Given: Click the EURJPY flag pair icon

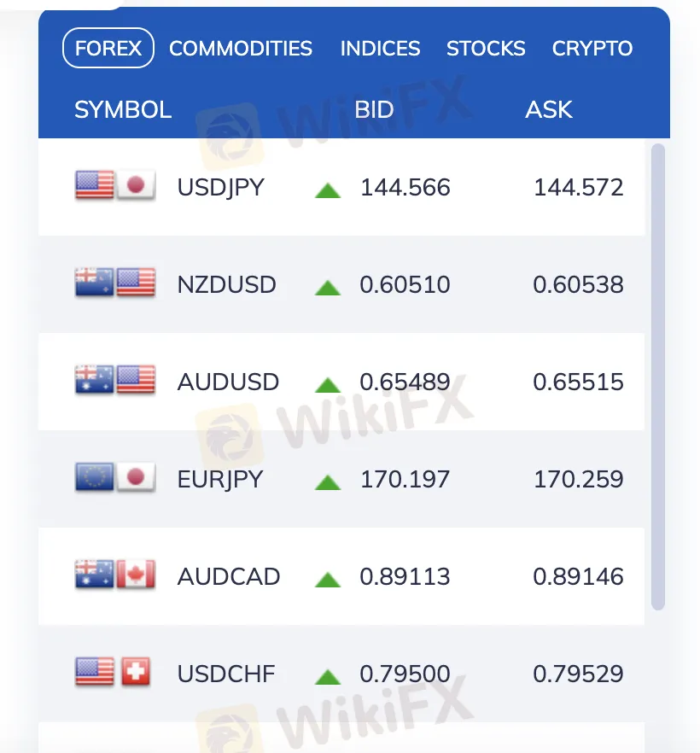Looking at the screenshot, I should coord(115,478).
